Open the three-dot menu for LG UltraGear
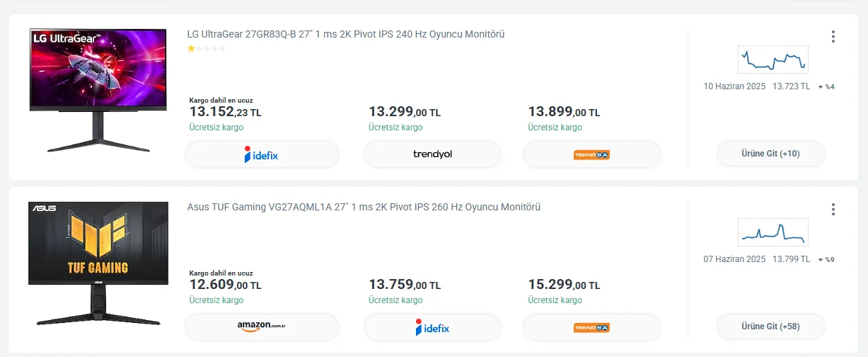Image resolution: width=868 pixels, height=357 pixels. [x=833, y=36]
